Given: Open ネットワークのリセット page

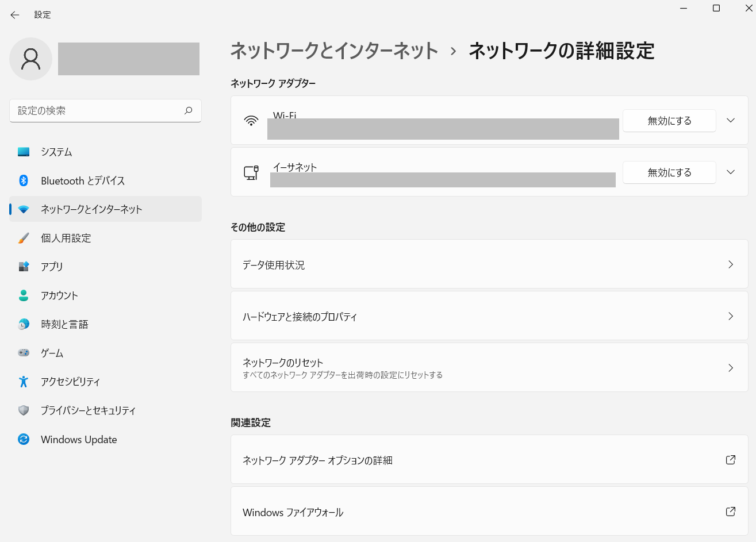Looking at the screenshot, I should (489, 367).
